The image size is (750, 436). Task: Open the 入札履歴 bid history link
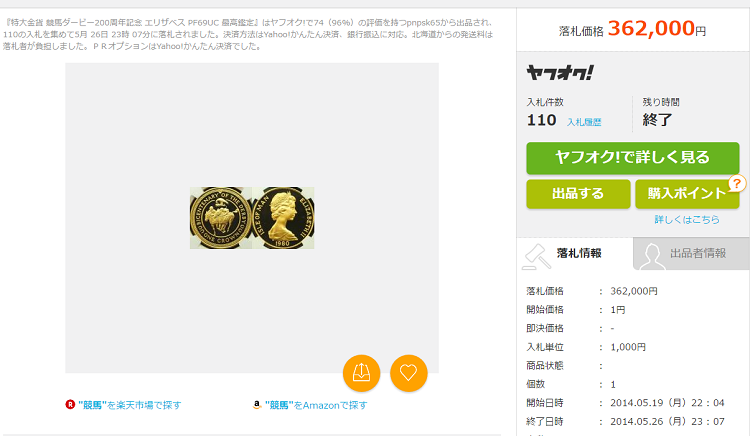tap(584, 122)
